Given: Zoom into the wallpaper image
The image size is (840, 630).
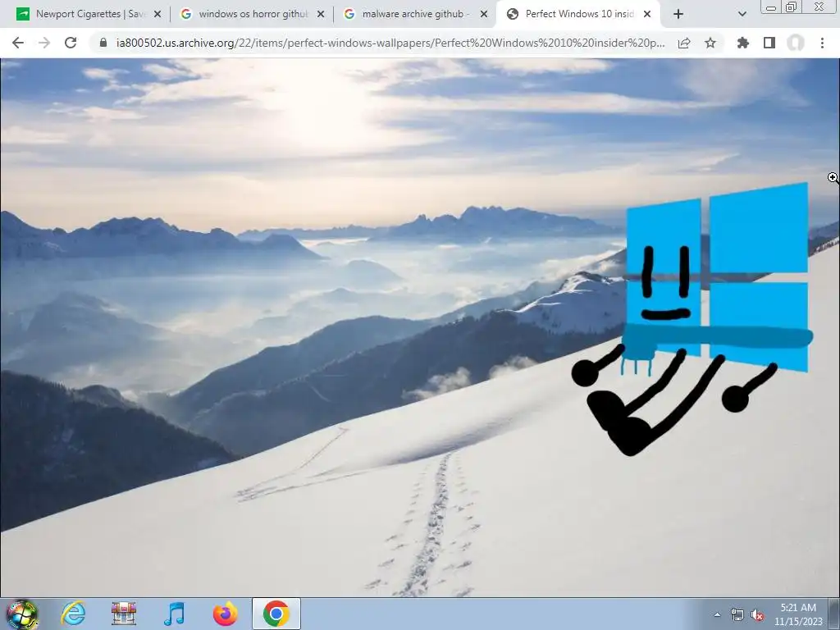Looking at the screenshot, I should 419,327.
